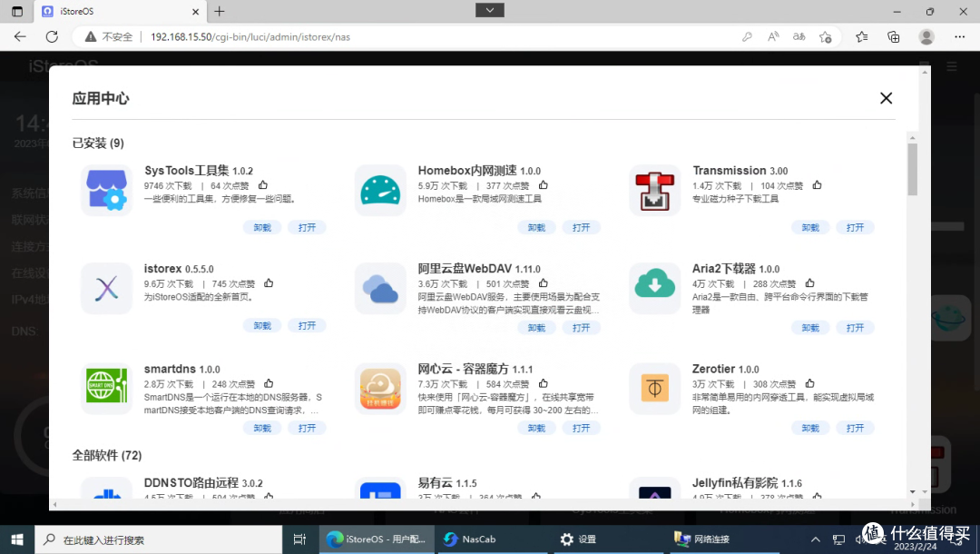Click inside the browser address bar
This screenshot has width=980, height=554.
pos(363,37)
